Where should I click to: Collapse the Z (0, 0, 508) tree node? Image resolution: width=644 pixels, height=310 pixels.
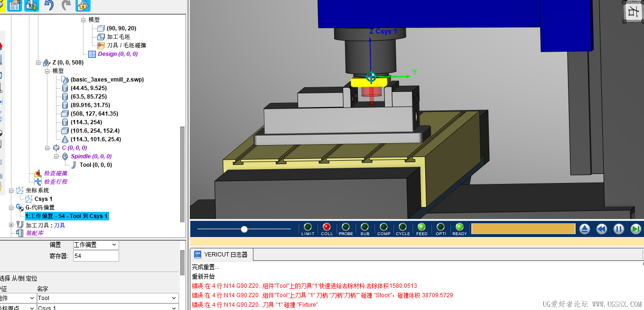click(x=38, y=63)
